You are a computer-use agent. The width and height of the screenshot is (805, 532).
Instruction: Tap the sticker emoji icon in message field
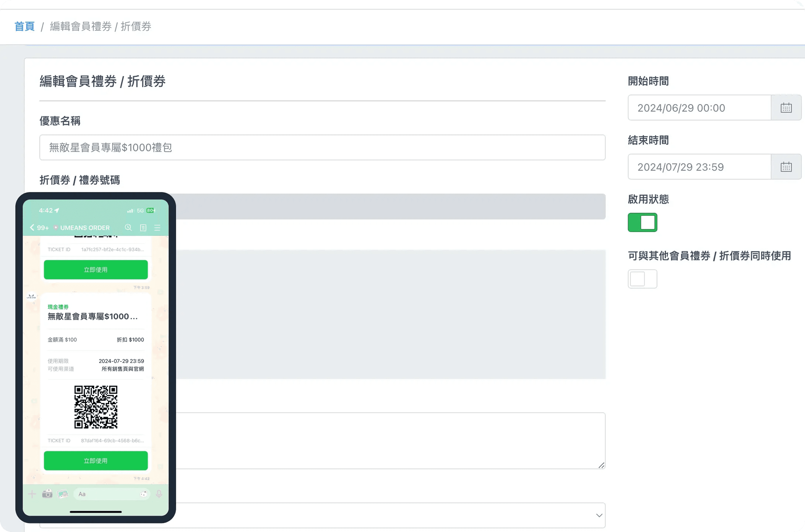pos(144,494)
